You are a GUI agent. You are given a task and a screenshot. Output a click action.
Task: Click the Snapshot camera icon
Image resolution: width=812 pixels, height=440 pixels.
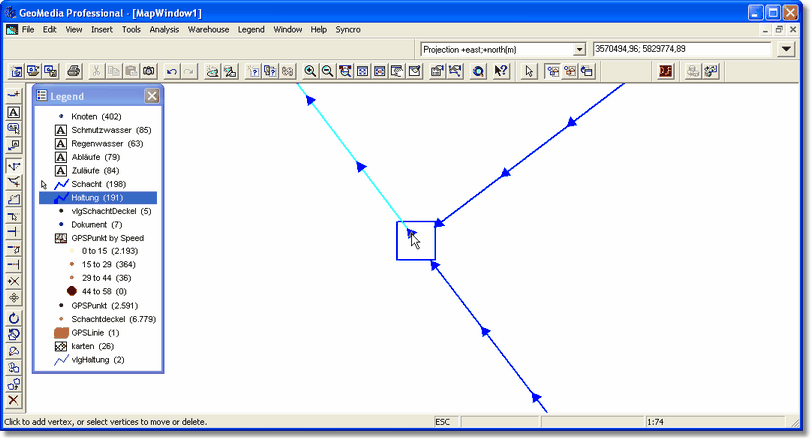148,71
